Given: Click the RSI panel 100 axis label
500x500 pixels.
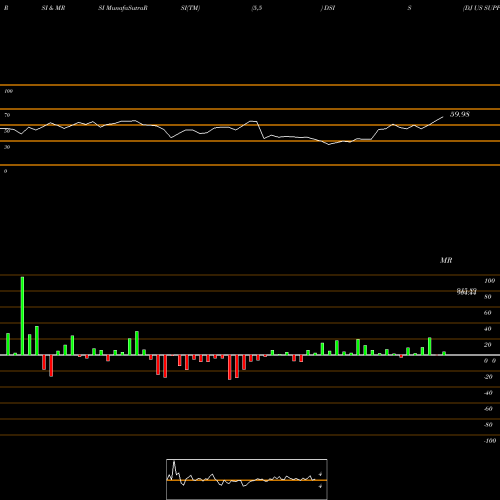Looking at the screenshot, I should pyautogui.click(x=8, y=91).
